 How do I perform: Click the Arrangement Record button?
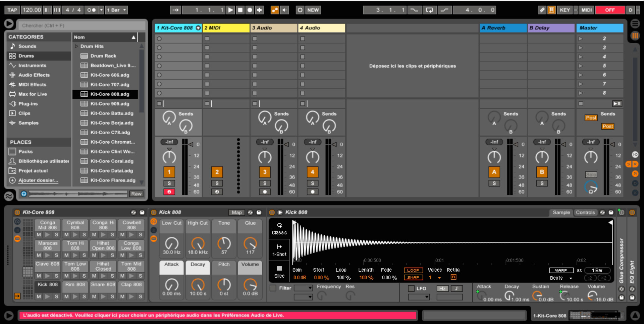pos(250,10)
